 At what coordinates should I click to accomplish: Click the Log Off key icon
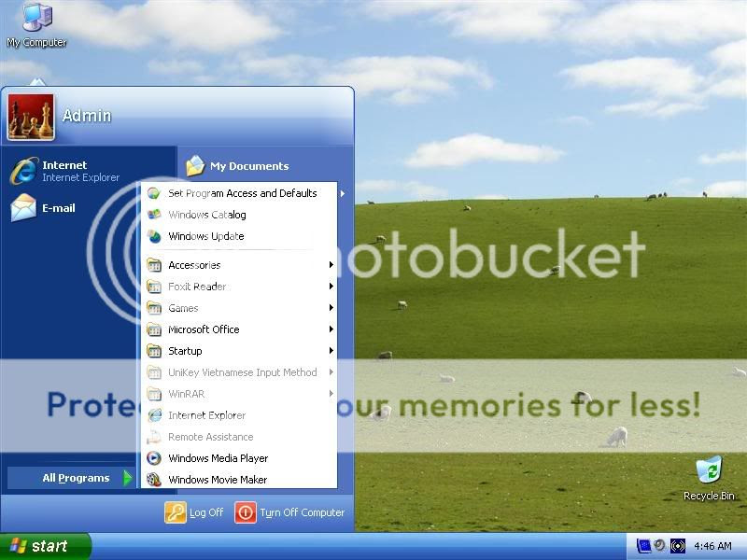(175, 512)
